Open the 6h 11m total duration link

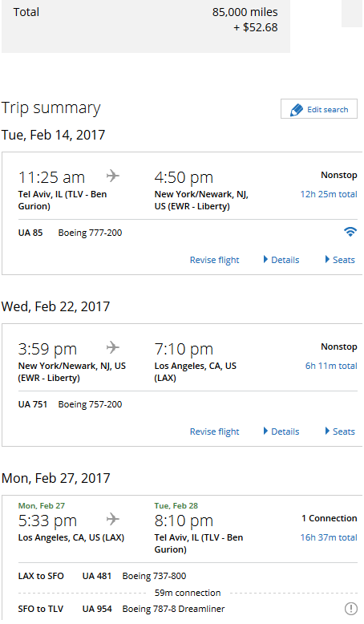331,366
